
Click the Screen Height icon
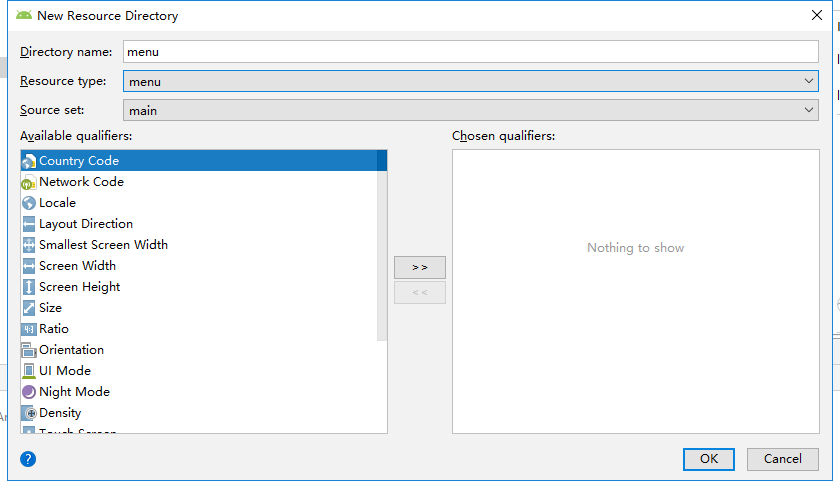point(29,287)
